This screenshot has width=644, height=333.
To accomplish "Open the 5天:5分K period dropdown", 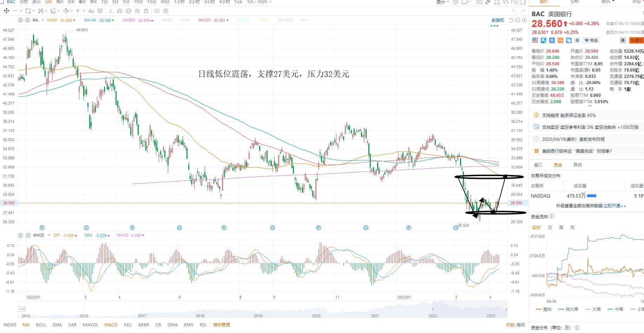I will pos(259,2).
